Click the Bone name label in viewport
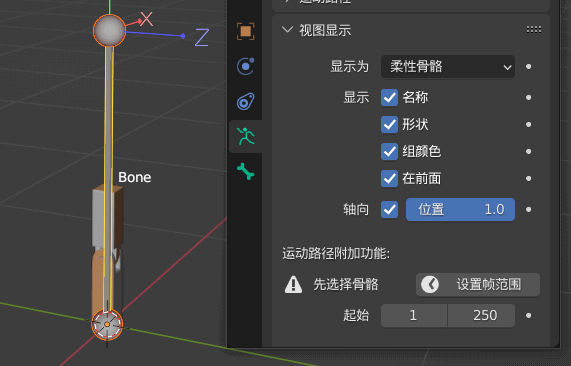 (x=134, y=177)
